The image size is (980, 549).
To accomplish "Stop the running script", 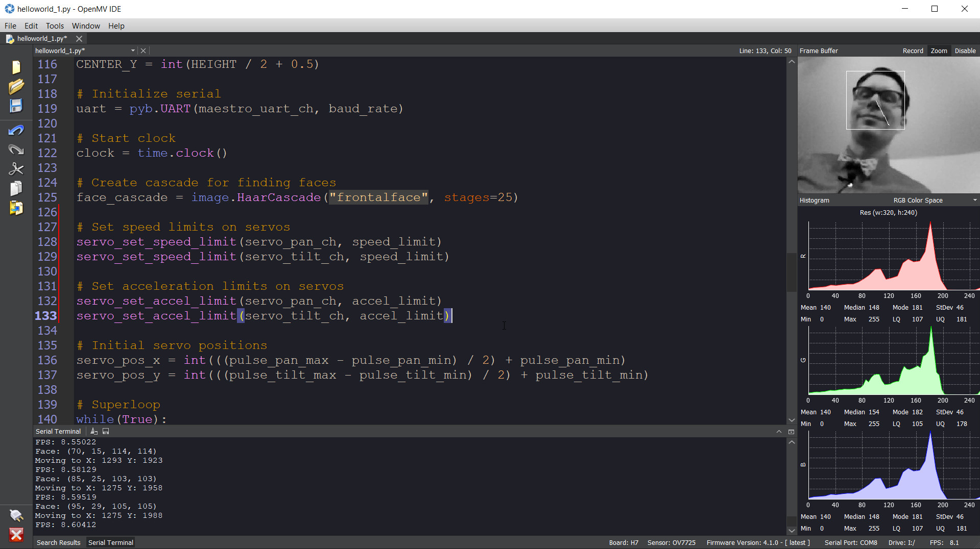I will point(16,535).
